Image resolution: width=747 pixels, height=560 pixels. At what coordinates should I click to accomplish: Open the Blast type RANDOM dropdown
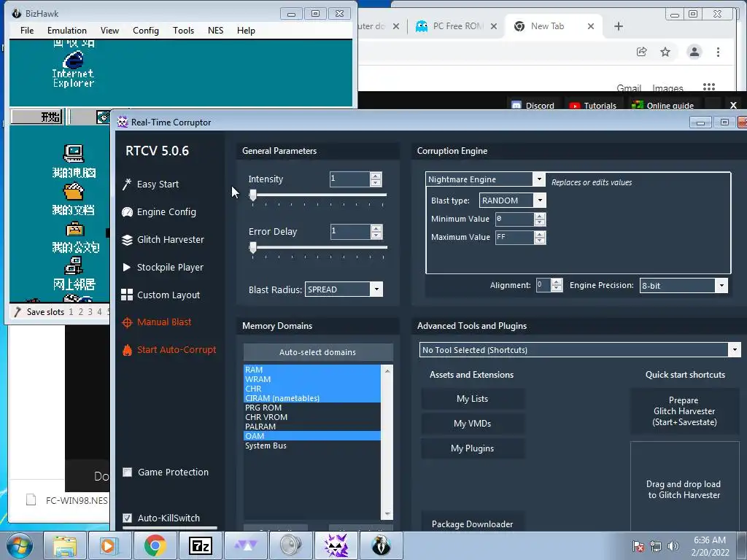540,201
